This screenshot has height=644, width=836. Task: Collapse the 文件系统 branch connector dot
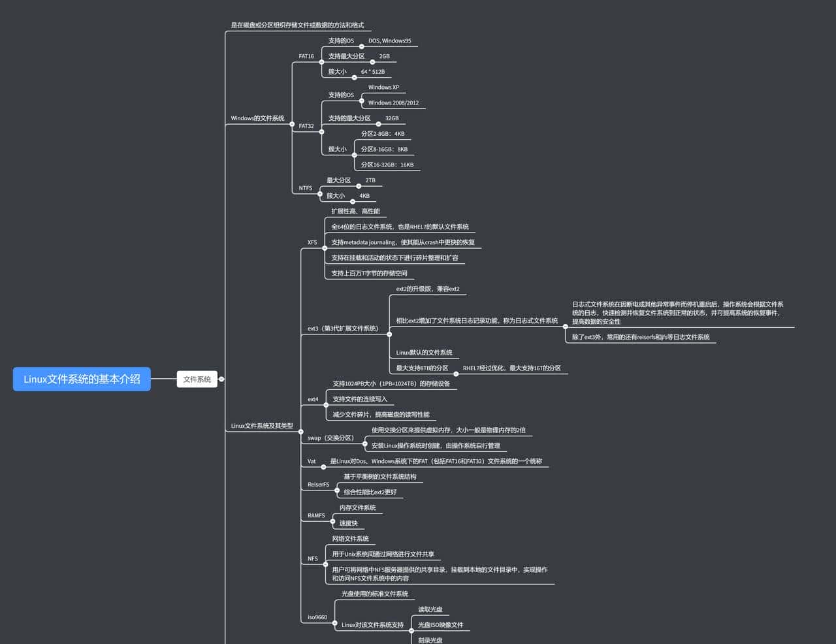pos(222,379)
